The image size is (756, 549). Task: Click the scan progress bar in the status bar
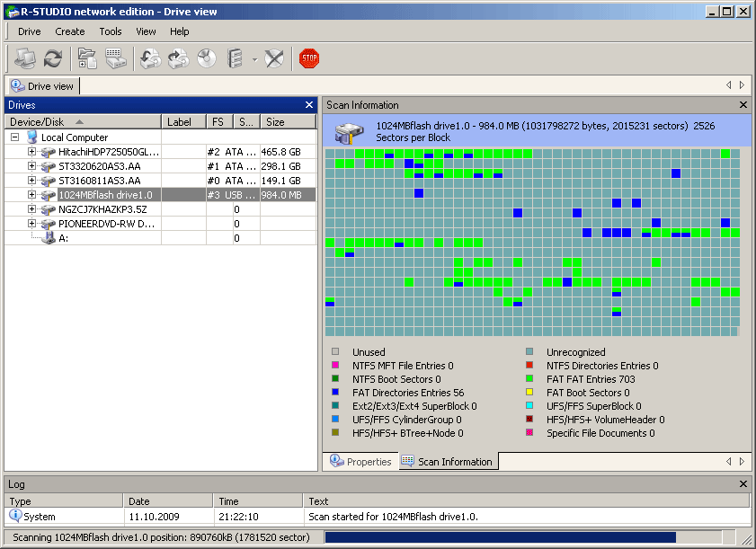[x=523, y=537]
